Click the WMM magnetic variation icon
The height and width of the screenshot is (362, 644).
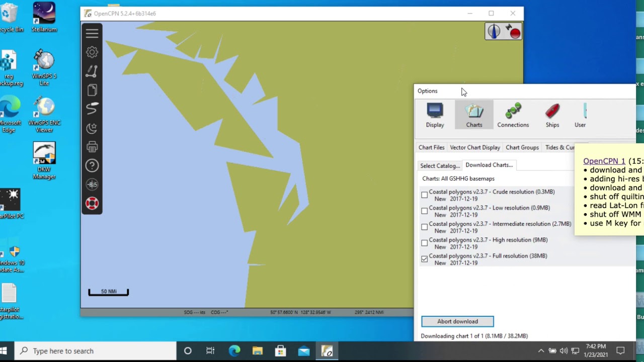coord(92,185)
